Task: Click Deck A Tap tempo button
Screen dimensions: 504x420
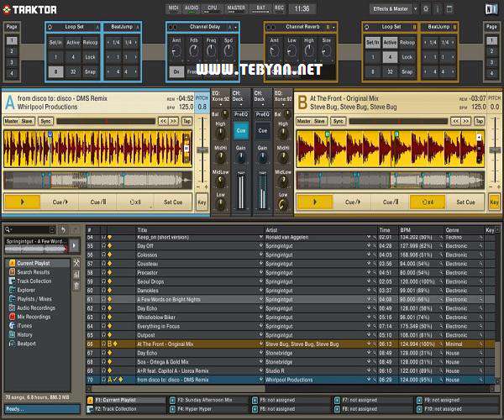Action: coord(186,121)
